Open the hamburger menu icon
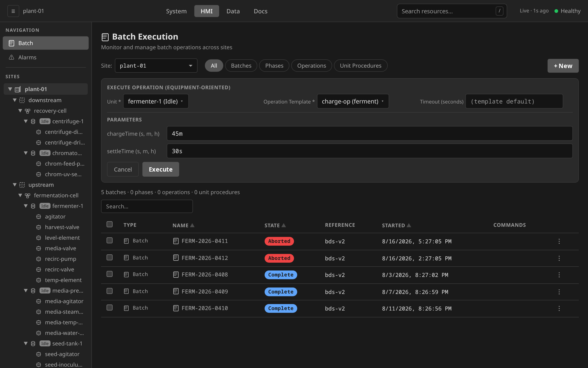This screenshot has width=588, height=368. click(x=13, y=11)
